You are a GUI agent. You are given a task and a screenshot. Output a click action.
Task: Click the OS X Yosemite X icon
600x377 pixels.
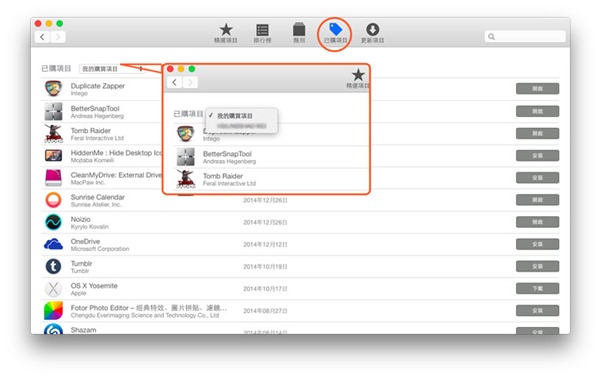[x=53, y=288]
